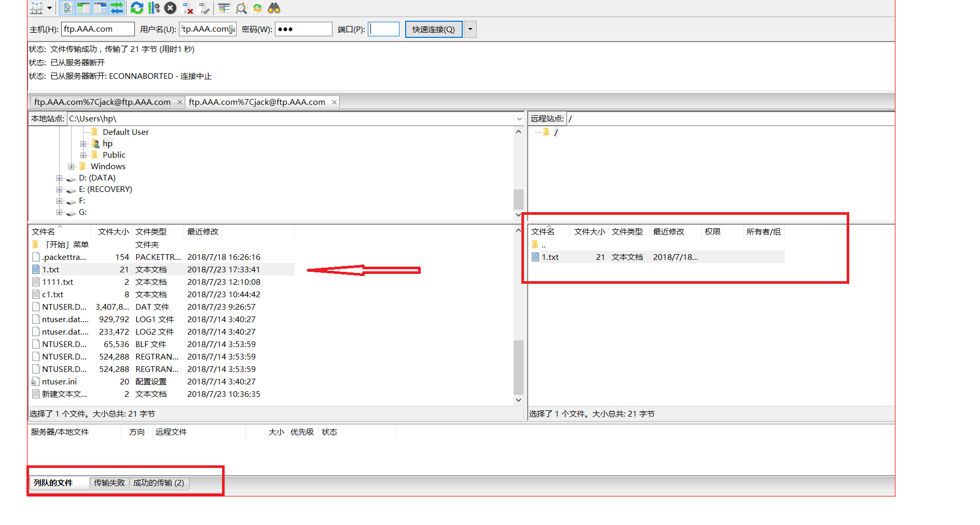
Task: Click local tree scrollbar thumb
Action: point(518,199)
